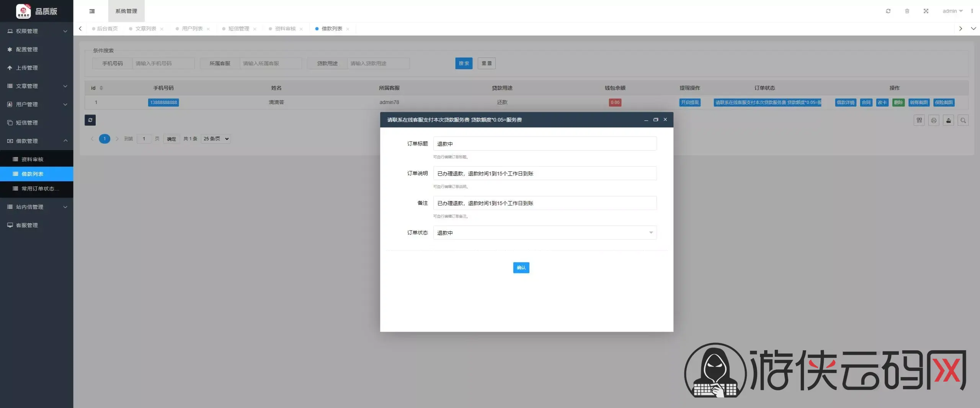Toggle fullscreen using the expand icon
The width and height of the screenshot is (980, 408).
[x=926, y=11]
